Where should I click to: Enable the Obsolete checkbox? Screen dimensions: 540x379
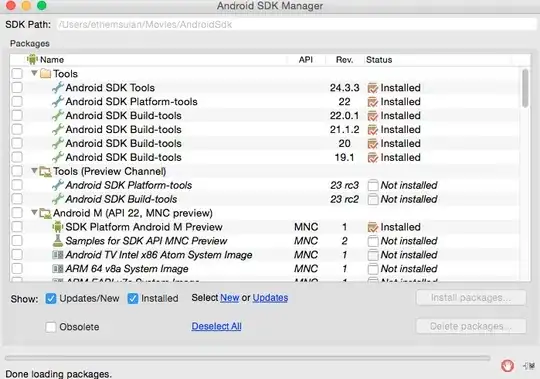[x=51, y=327]
